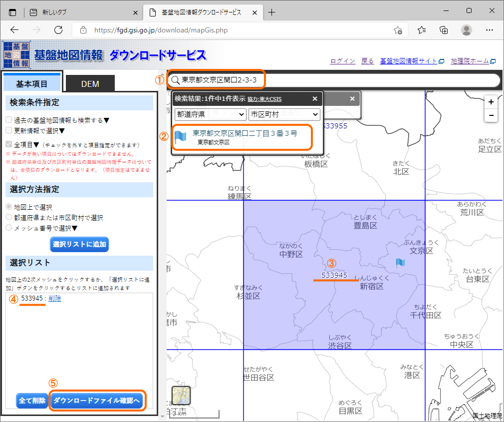The width and height of the screenshot is (504, 422).
Task: Click the map address search field
Action: point(334,80)
